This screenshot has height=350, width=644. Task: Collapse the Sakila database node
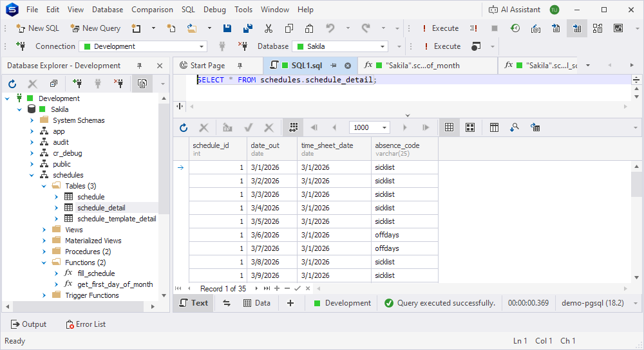click(19, 109)
